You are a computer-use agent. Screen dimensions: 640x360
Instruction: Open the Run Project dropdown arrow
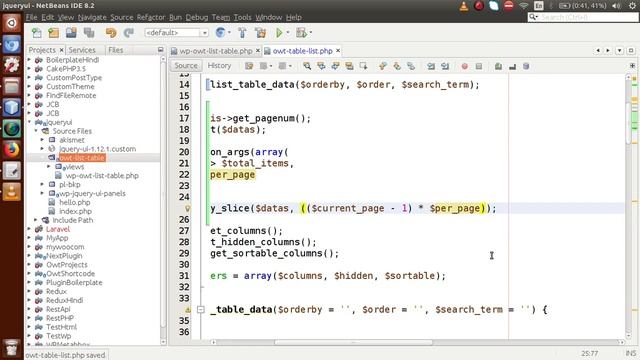pos(288,33)
